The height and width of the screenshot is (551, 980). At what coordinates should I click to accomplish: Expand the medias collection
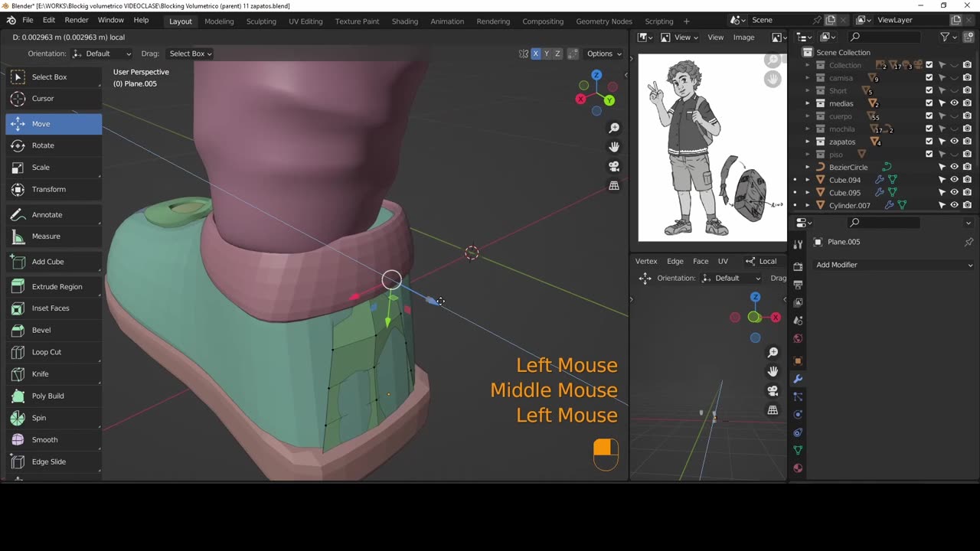point(807,103)
